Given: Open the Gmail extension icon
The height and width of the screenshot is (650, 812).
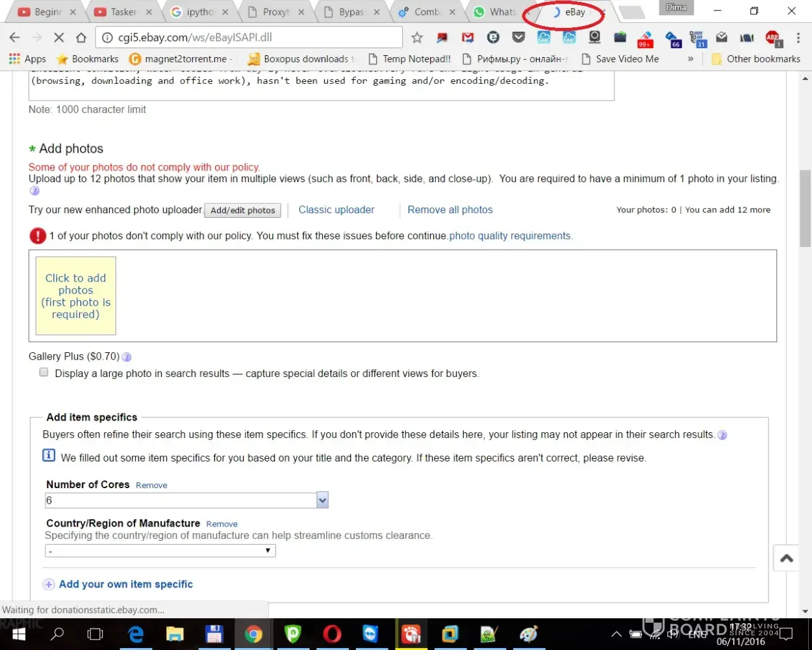Looking at the screenshot, I should tap(468, 38).
